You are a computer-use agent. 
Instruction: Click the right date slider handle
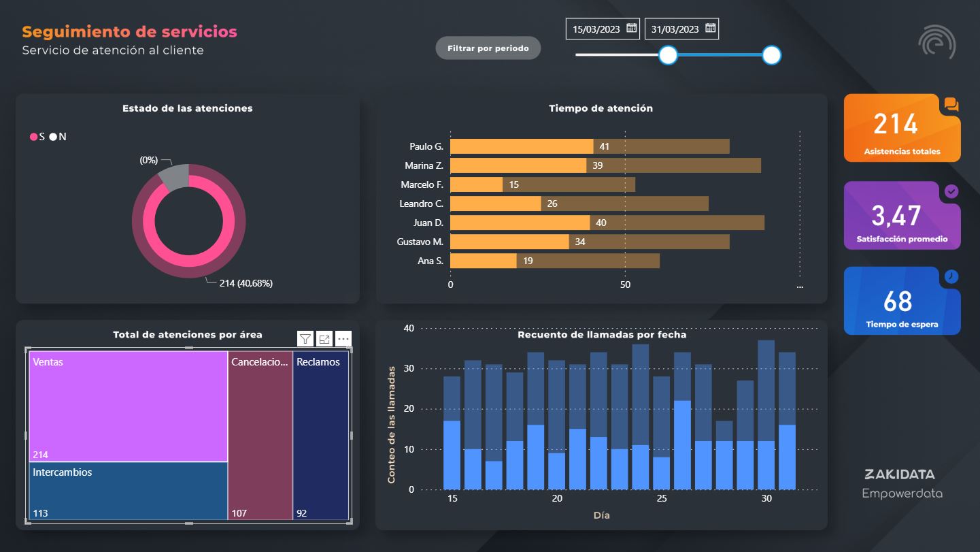point(771,55)
